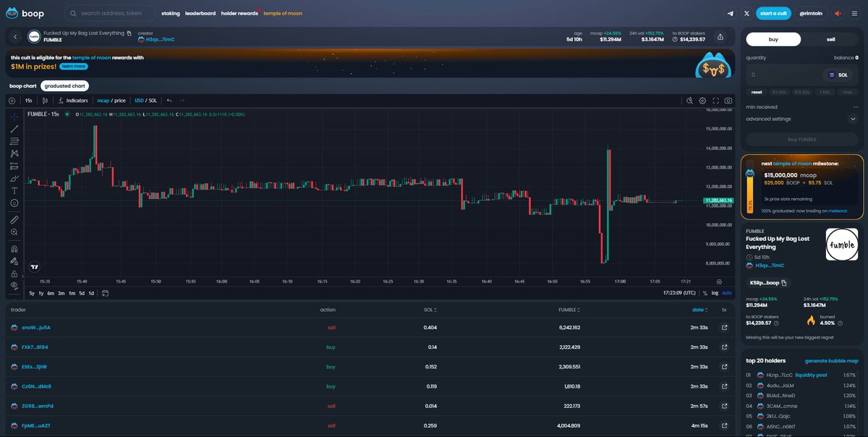The width and height of the screenshot is (868, 437).
Task: Open the leaderboard page
Action: click(x=200, y=13)
